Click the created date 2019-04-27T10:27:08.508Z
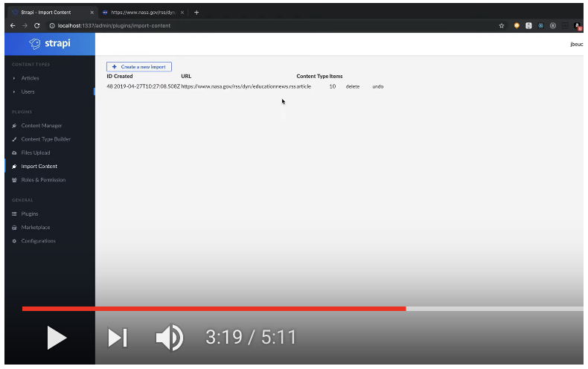The height and width of the screenshot is (369, 588). (147, 86)
